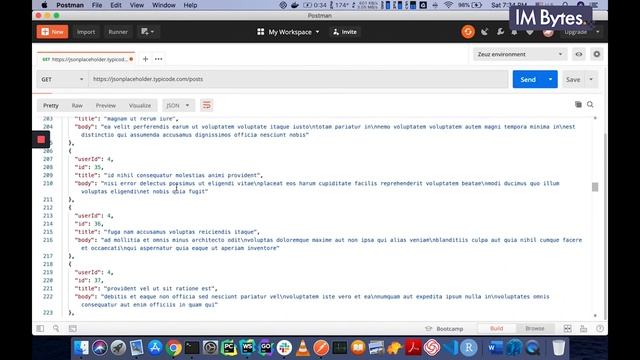
Task: Click the line reading "id": 37
Action: point(89,280)
